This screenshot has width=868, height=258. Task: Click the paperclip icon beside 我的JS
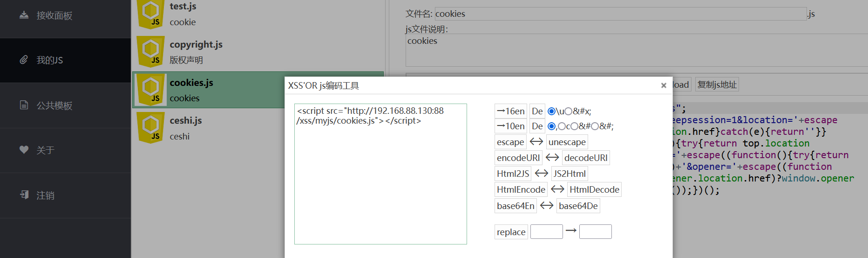24,60
